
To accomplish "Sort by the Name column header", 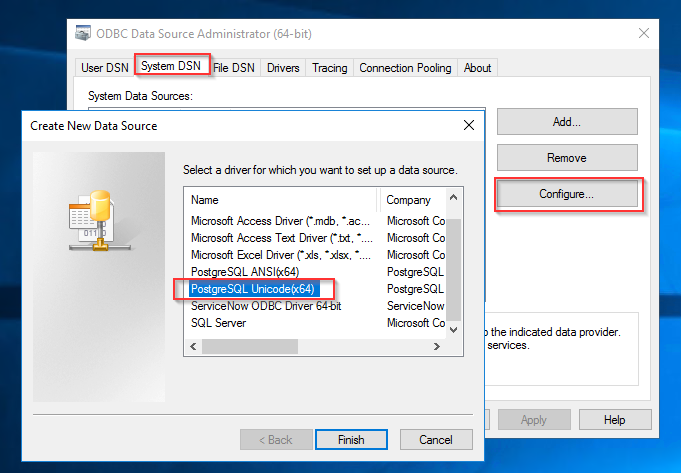I will (x=281, y=200).
